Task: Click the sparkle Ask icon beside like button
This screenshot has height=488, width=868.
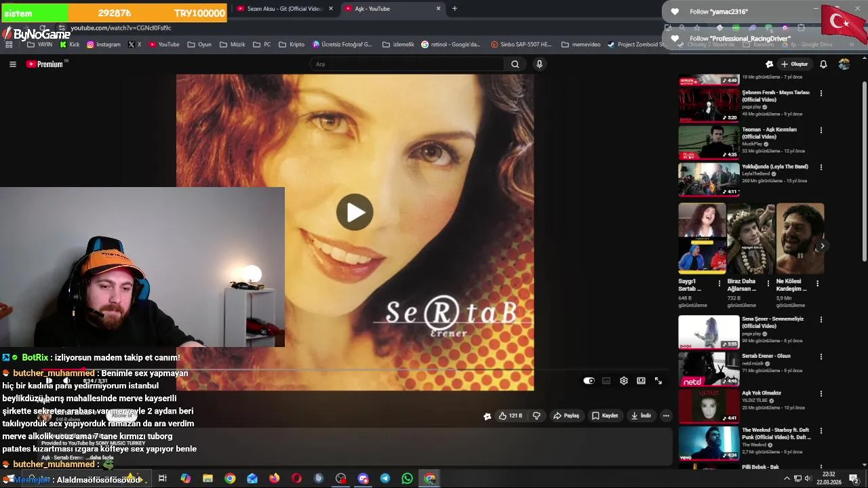Action: tap(487, 416)
